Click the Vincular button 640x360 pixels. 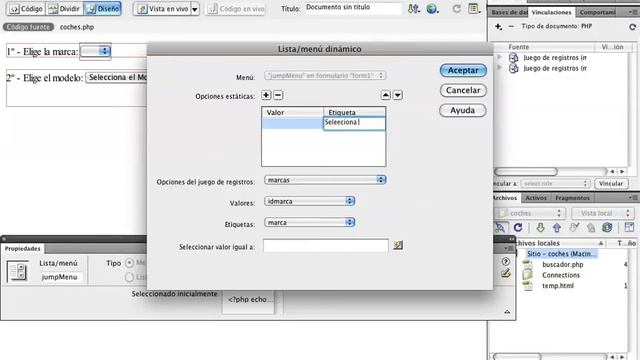coord(611,184)
